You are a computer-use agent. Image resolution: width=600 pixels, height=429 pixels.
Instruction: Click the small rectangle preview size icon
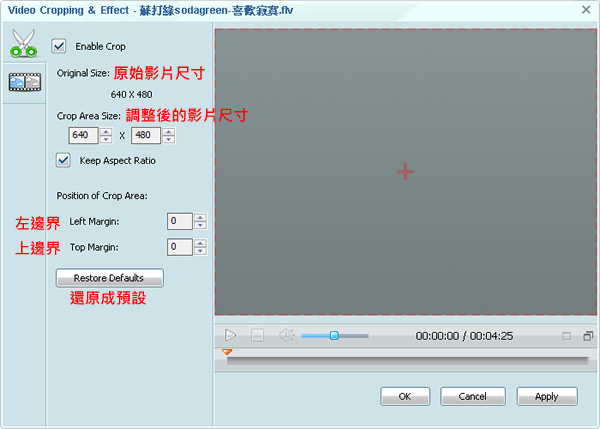pos(566,336)
